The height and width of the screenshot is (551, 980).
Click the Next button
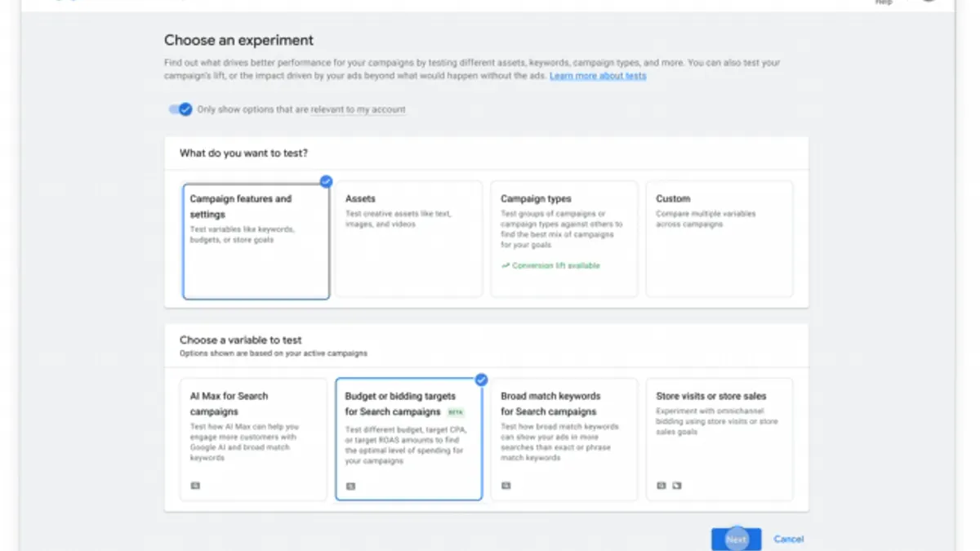(736, 539)
